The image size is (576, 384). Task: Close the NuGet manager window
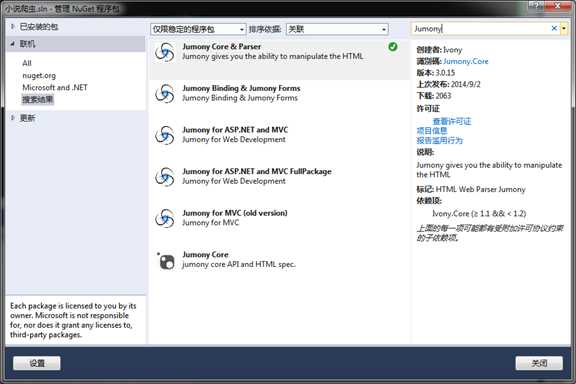557,6
